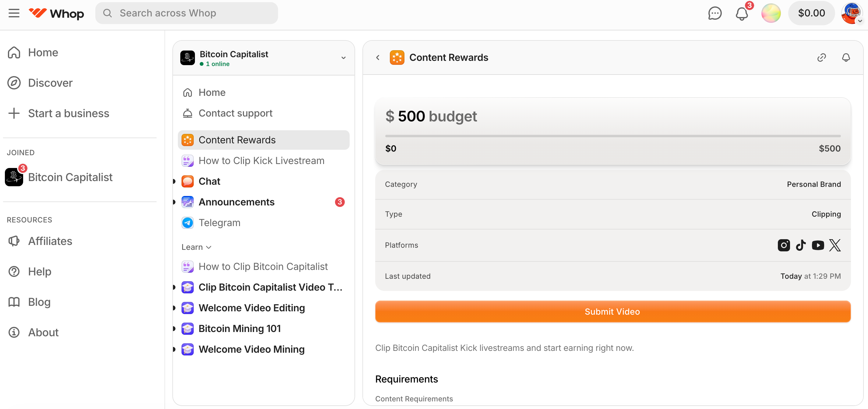868x409 pixels.
Task: Go back with the left chevron arrow
Action: coord(378,58)
